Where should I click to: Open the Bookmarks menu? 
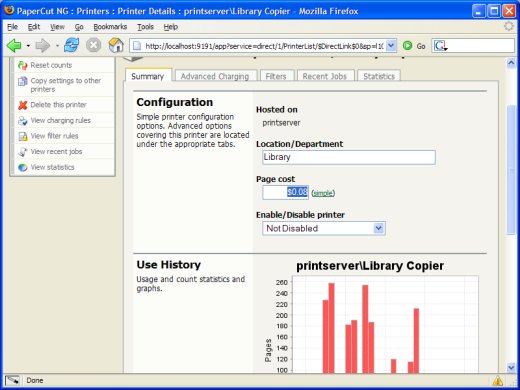(110, 27)
